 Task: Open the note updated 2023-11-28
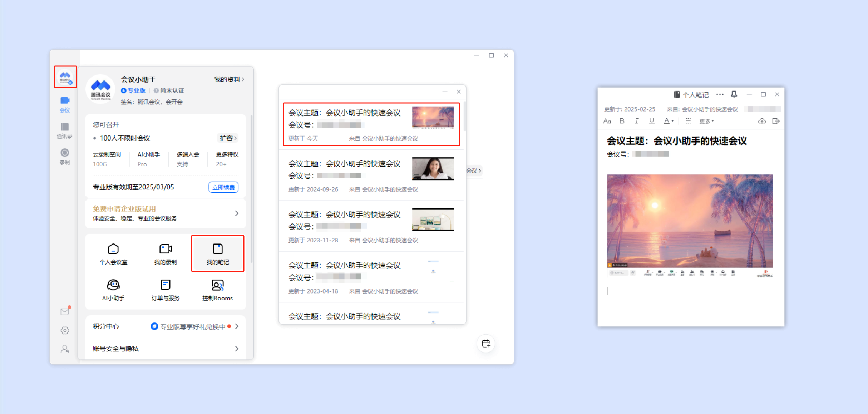(371, 226)
